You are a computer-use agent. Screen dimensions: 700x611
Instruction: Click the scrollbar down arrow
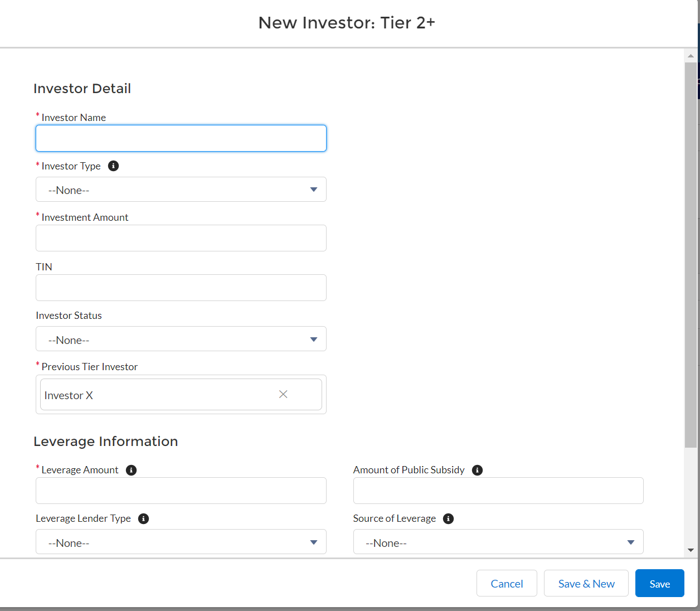pos(691,550)
